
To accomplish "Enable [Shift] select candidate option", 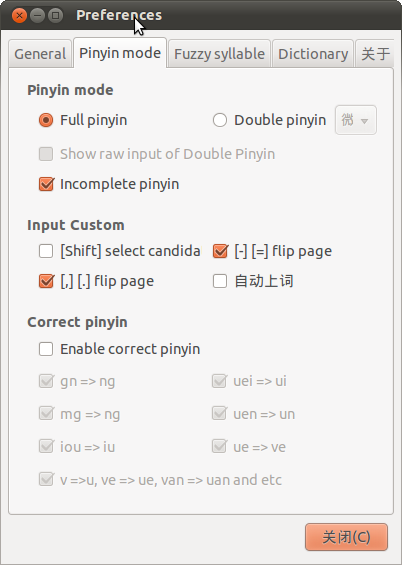I will [x=120, y=251].
